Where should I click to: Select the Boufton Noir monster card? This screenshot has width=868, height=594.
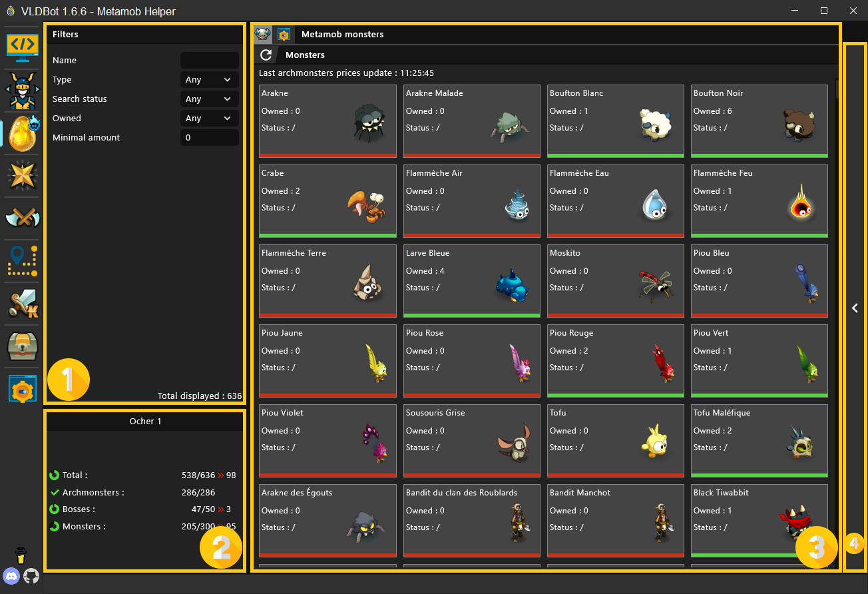pos(759,121)
